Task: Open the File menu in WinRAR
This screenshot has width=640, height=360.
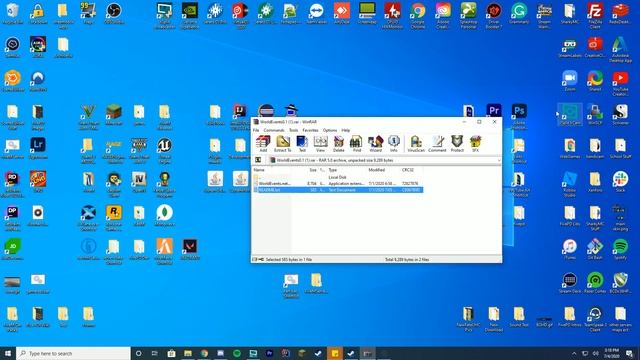Action: pyautogui.click(x=256, y=130)
